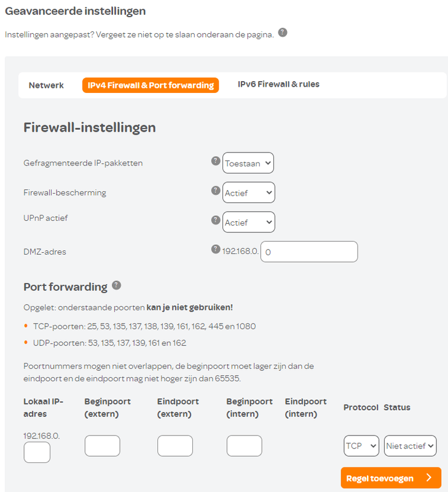Click the Eindpoort (extern) field
This screenshot has width=448, height=492.
point(175,446)
